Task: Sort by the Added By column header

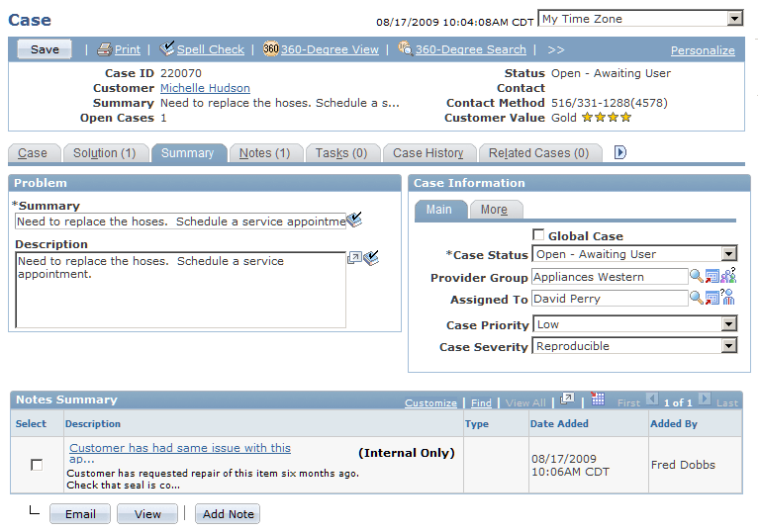Action: click(673, 424)
